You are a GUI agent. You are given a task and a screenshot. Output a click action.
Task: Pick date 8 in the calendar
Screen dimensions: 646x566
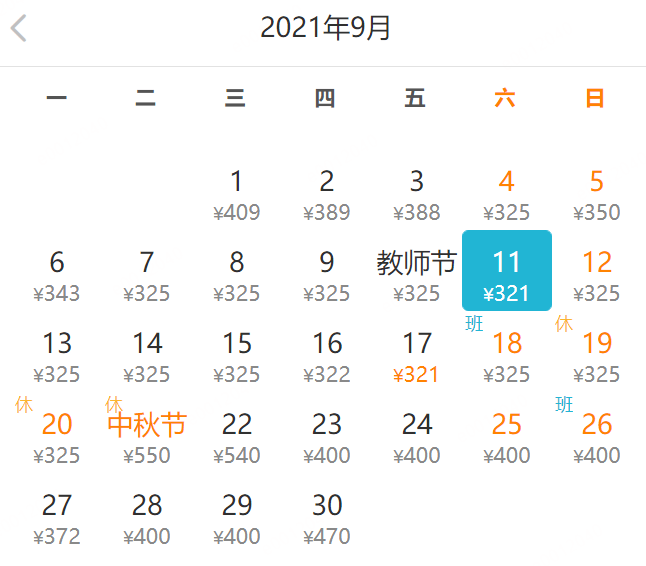tap(236, 271)
